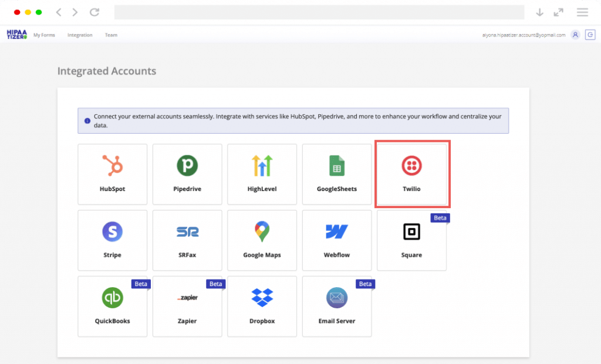The width and height of the screenshot is (601, 364).
Task: Connect the Pipedrive integration
Action: (x=187, y=174)
